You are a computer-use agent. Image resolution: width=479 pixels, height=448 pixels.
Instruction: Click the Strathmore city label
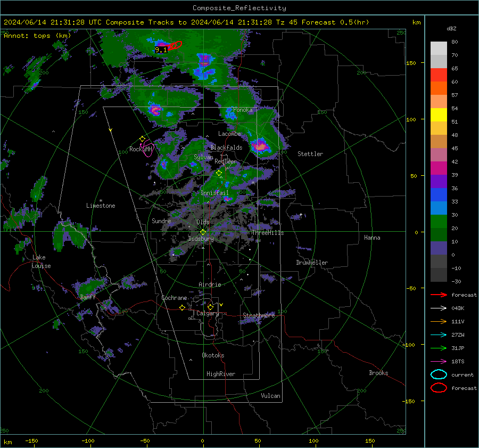(x=259, y=315)
